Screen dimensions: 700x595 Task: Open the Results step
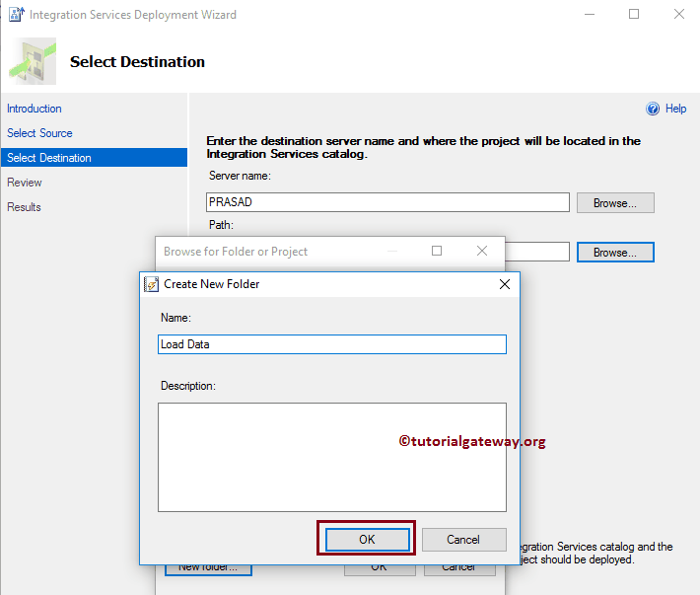pos(24,207)
